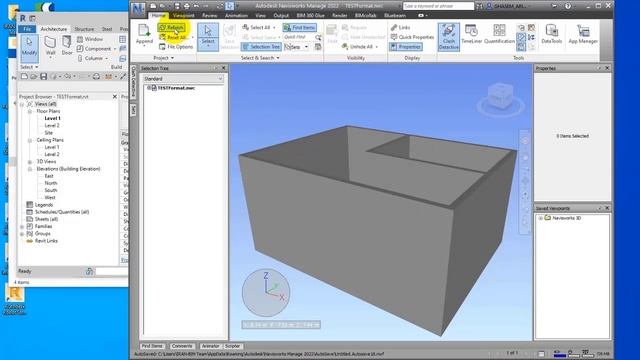Close the Revit Project Browser panel
This screenshot has width=640, height=360.
(115, 97)
